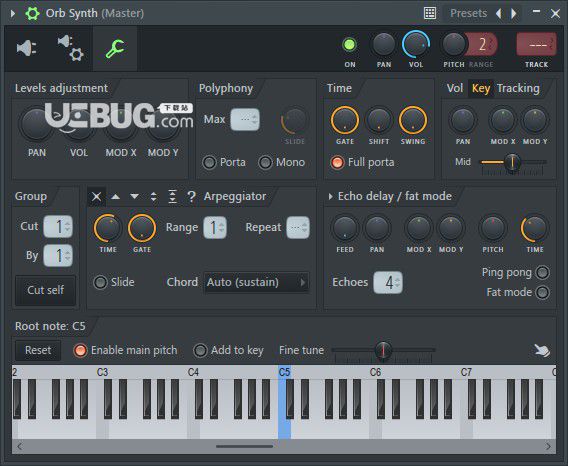
Task: Open the plugin options arrow menu
Action: 13,13
